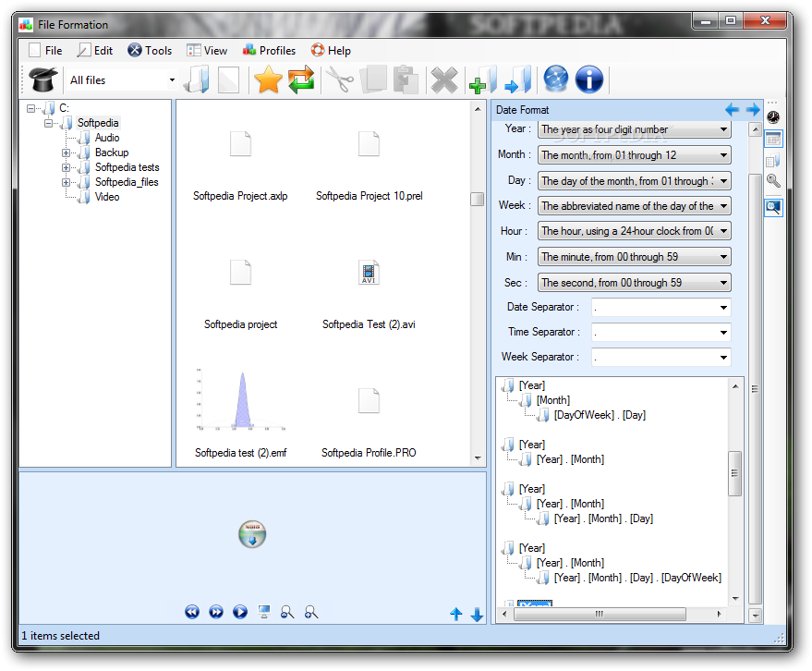
Task: Open the File menu
Action: point(45,50)
